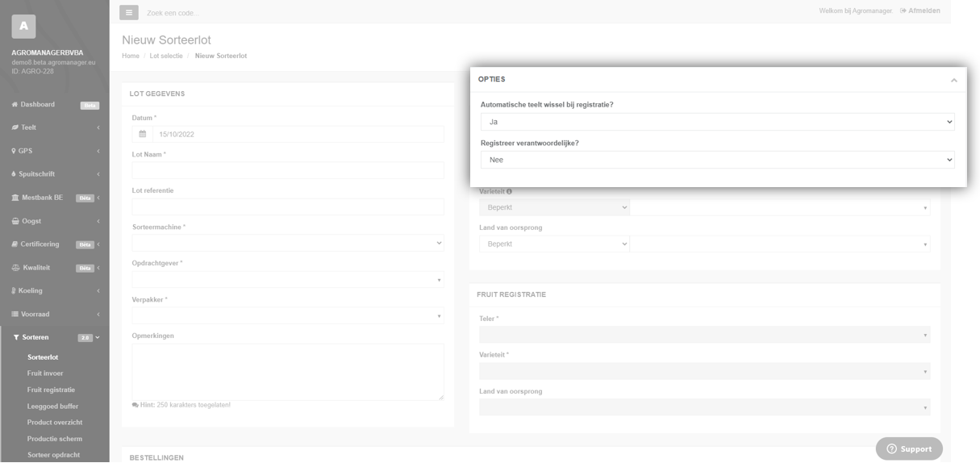This screenshot has height=463, width=980.
Task: Focus the Lot referentie input field
Action: [x=288, y=206]
